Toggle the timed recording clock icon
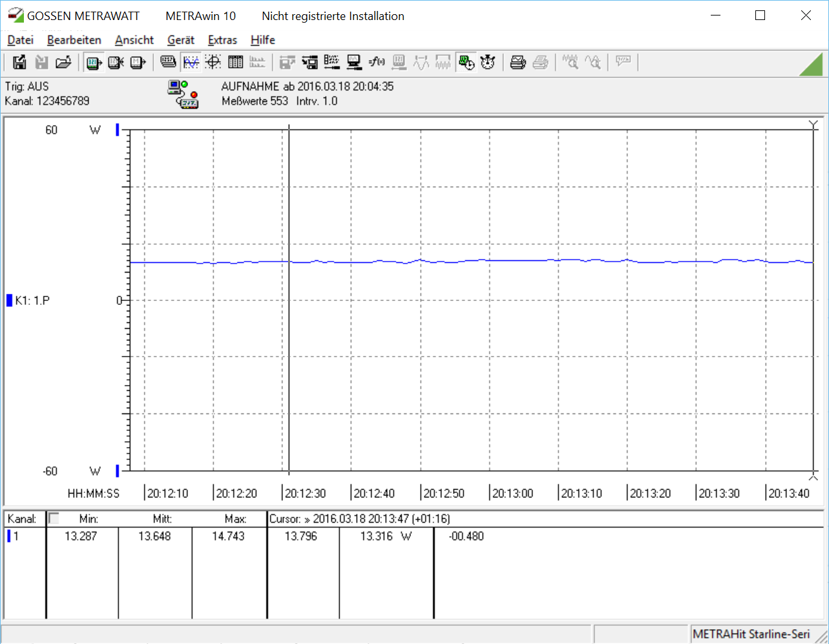 click(466, 62)
